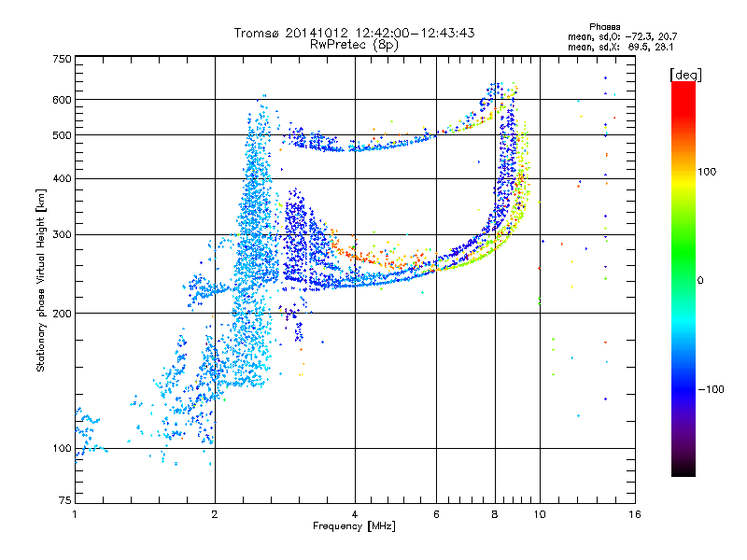Click the colorbar tick label '0'
The width and height of the screenshot is (747, 560).
click(x=700, y=280)
